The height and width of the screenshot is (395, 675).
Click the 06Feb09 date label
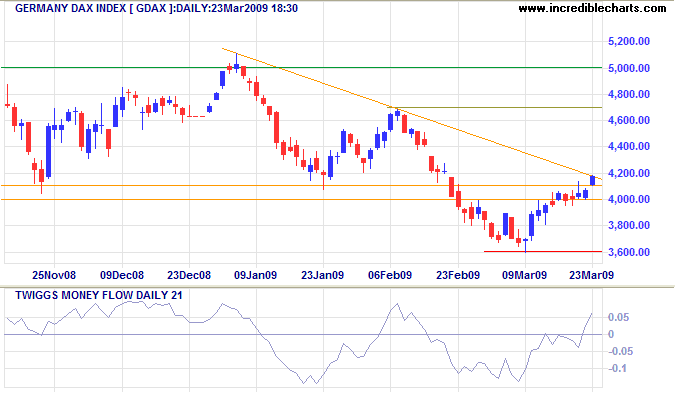[390, 275]
